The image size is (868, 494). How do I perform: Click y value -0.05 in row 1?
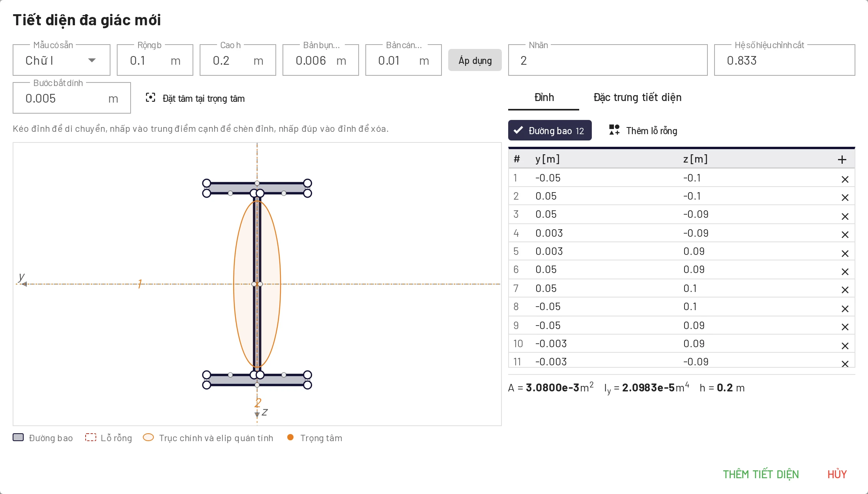coord(548,178)
